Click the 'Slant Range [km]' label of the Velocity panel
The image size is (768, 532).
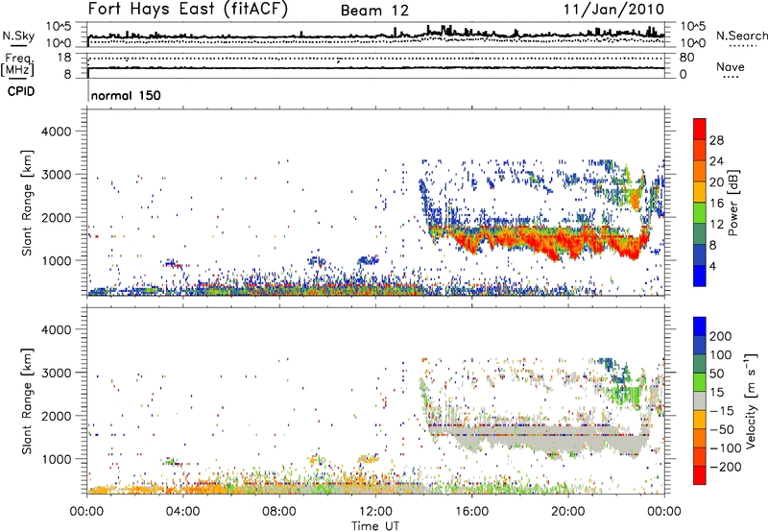tap(27, 401)
